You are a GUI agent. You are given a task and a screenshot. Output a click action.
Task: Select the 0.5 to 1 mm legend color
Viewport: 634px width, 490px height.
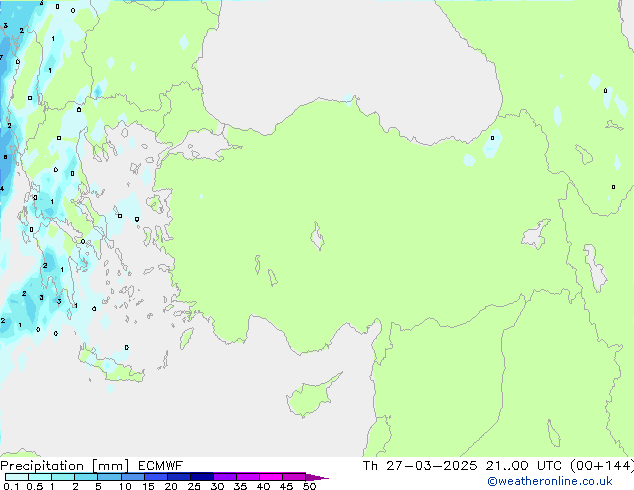40,477
